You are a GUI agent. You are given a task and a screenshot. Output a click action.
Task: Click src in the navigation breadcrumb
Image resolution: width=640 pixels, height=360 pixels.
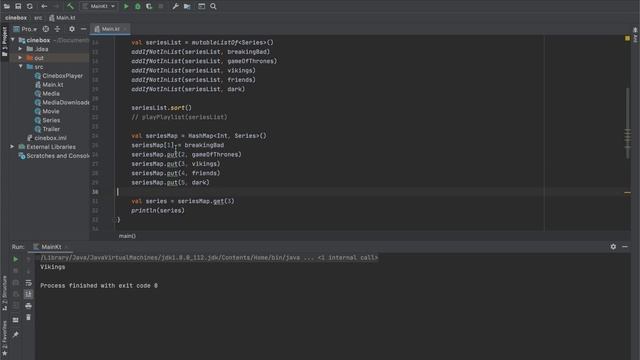[x=38, y=18]
